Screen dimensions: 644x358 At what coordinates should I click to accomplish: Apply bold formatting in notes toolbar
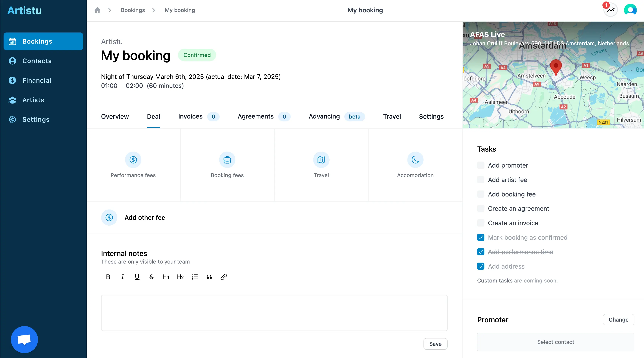108,277
